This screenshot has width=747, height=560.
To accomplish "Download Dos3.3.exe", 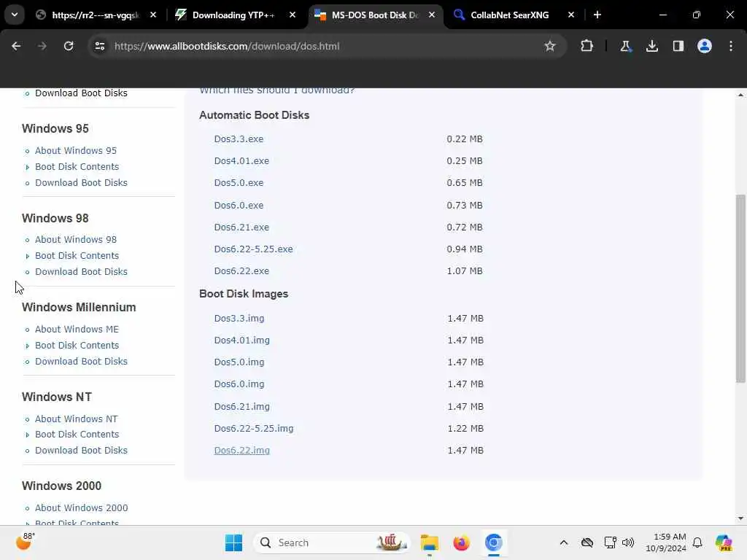I will click(x=239, y=139).
